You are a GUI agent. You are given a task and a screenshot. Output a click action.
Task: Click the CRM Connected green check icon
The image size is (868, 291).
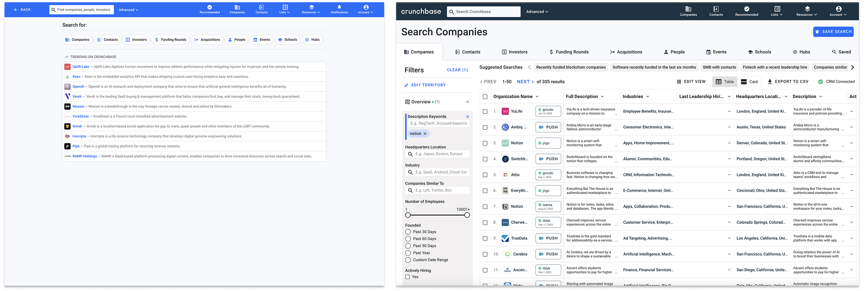point(821,82)
